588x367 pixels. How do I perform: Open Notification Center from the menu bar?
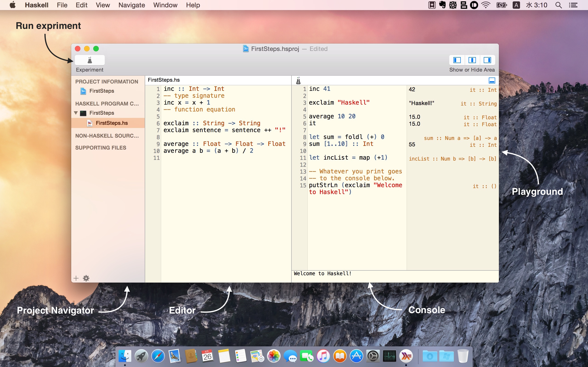click(573, 5)
